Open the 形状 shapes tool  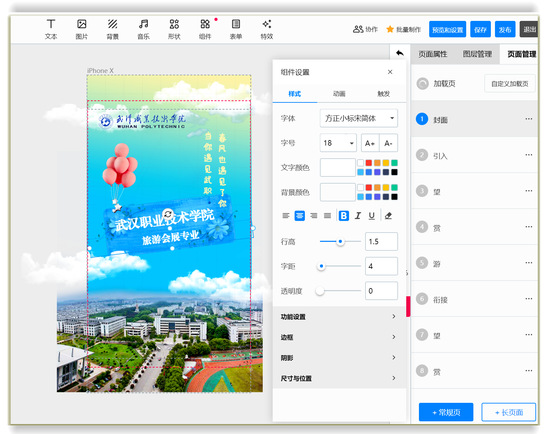pos(174,29)
